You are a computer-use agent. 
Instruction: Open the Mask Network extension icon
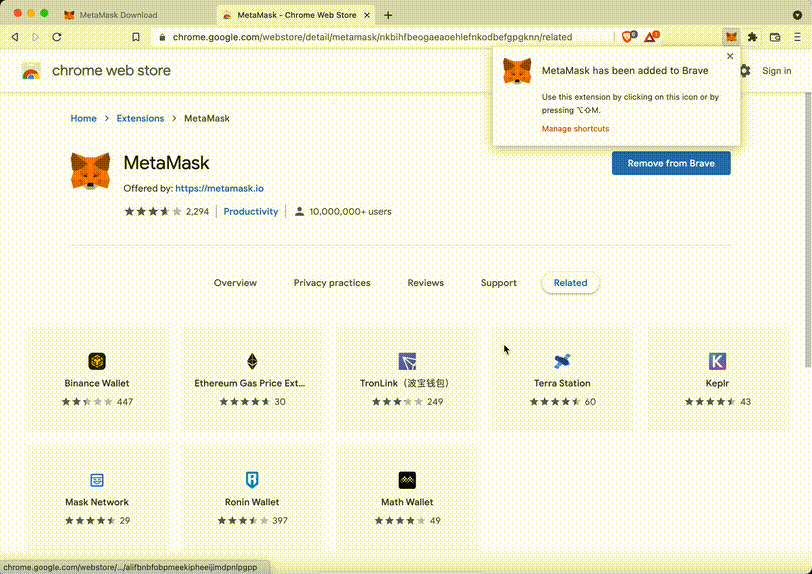[97, 480]
